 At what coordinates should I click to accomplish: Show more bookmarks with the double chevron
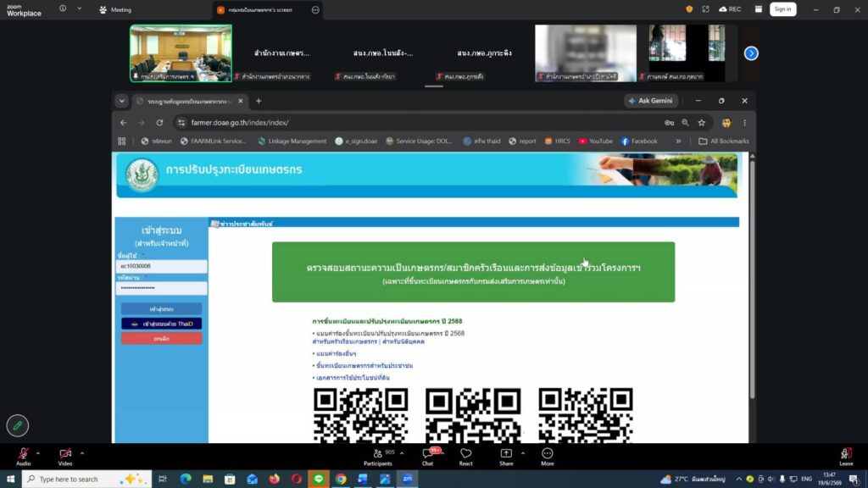coord(678,141)
